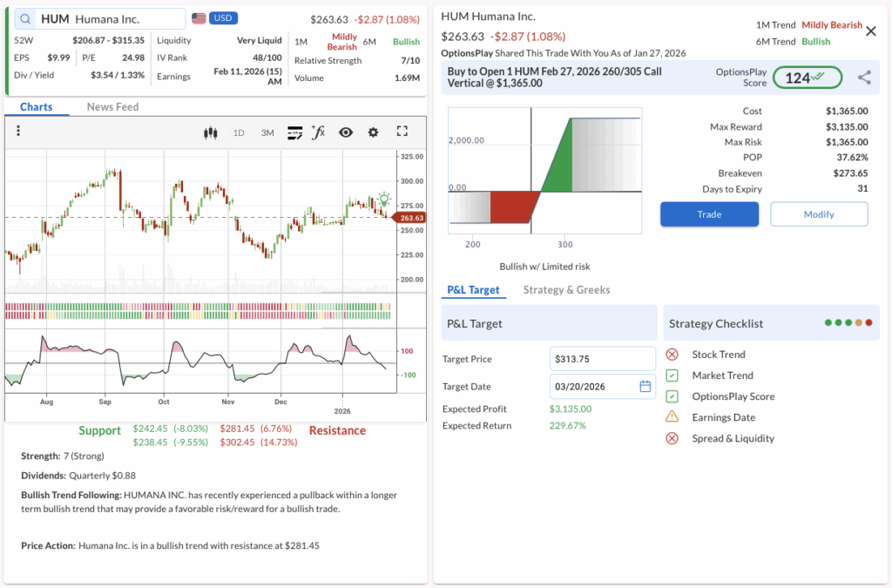Toggle the Market Trend checklist checkbox
The image size is (892, 588).
672,375
